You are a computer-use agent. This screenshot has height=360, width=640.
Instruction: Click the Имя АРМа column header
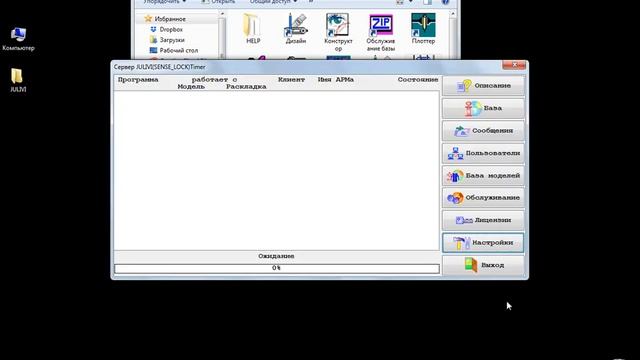point(336,80)
